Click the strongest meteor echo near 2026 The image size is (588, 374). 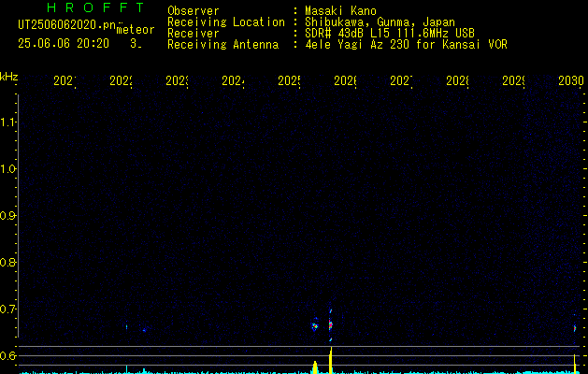pos(330,324)
